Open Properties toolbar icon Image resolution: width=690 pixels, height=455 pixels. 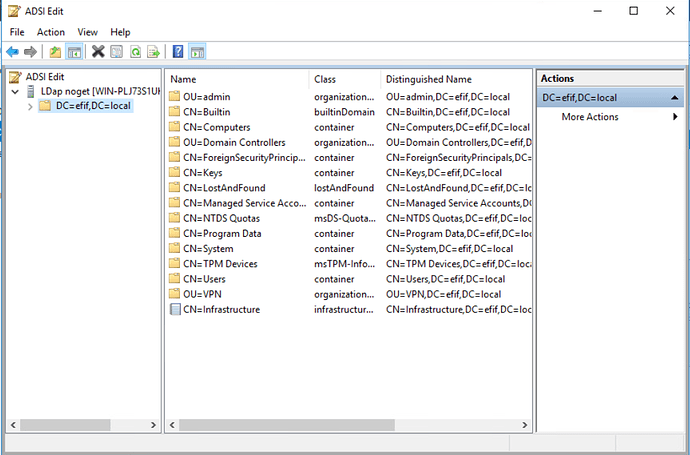[x=117, y=52]
